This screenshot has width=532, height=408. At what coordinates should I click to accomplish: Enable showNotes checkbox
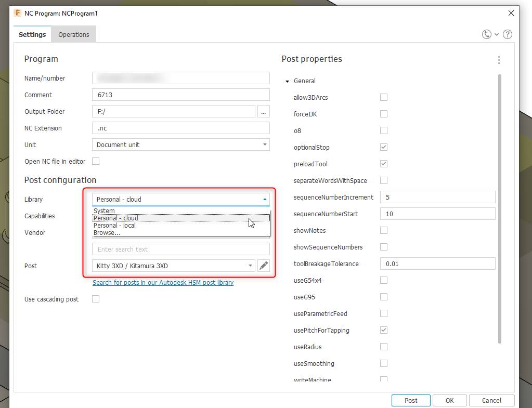point(384,230)
